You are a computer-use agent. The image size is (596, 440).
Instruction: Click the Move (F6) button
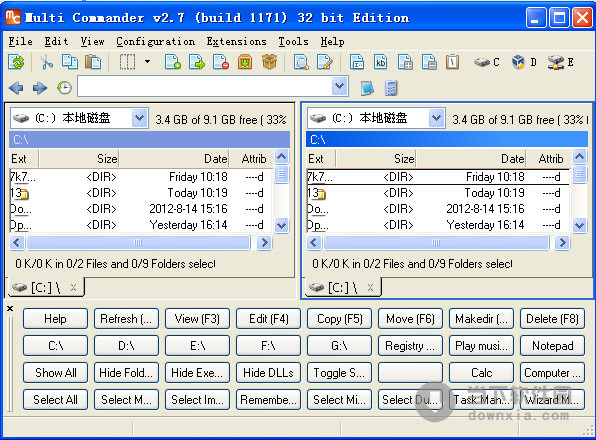point(410,318)
